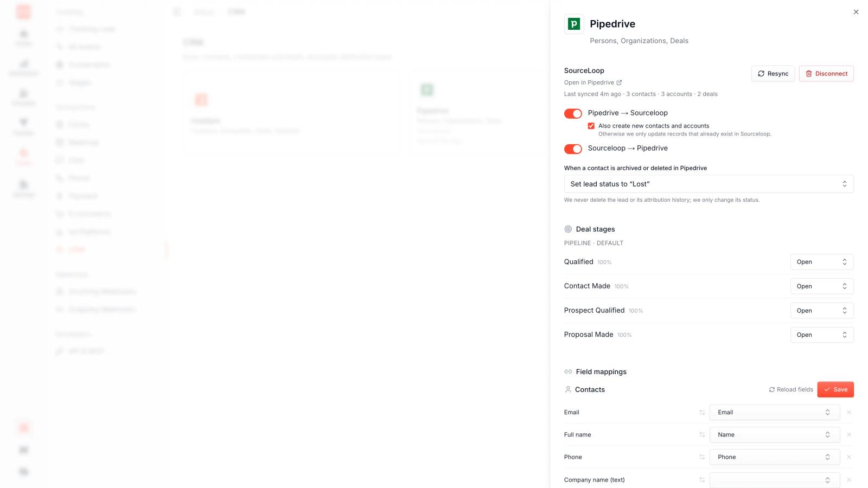The width and height of the screenshot is (868, 488).
Task: Click sync direction arrows for Company name
Action: [702, 480]
